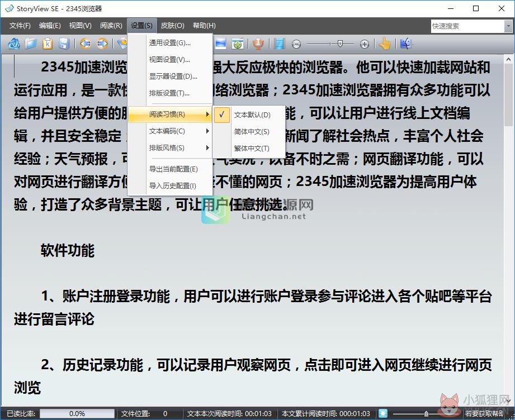Go forward with the right arrow icon
Screen dimensions: 515x420
(x=102, y=44)
